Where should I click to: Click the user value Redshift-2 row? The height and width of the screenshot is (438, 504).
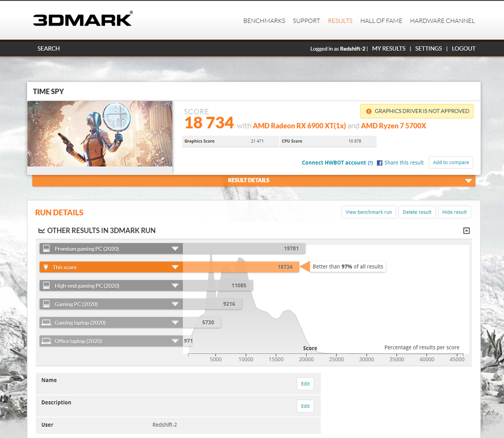coord(165,425)
